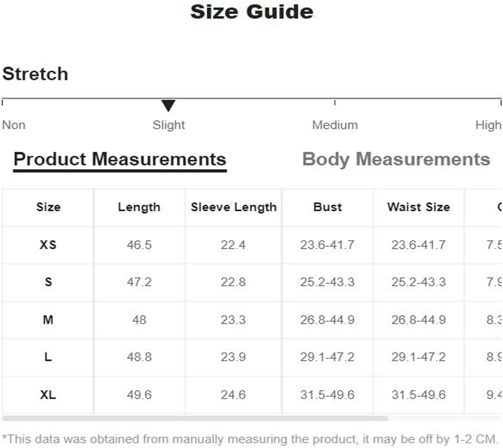The height and width of the screenshot is (448, 503).
Task: Click the Sleeve Length column header
Action: click(x=234, y=207)
